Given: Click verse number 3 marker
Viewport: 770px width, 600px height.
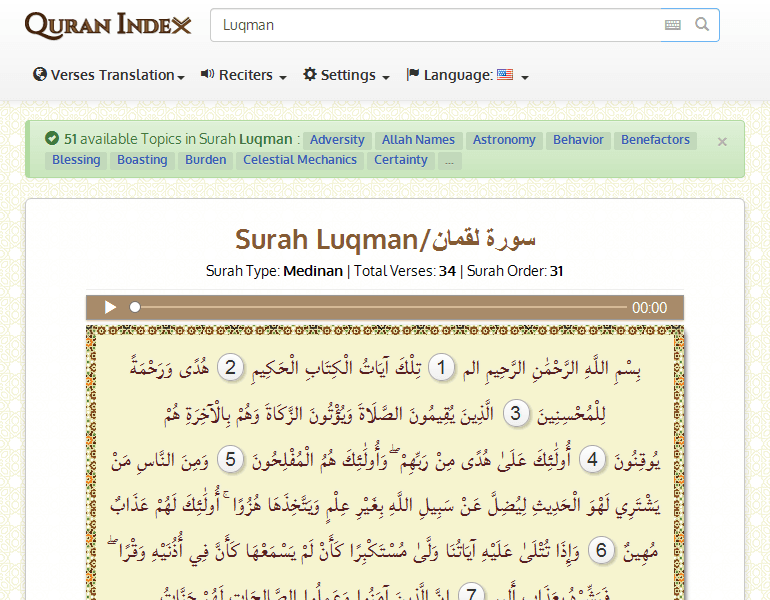Looking at the screenshot, I should click(x=516, y=413).
